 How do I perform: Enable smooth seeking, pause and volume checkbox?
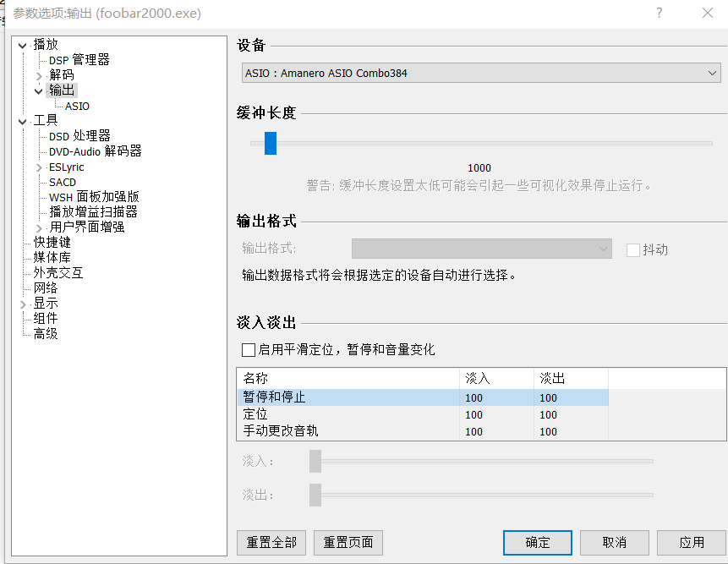249,349
